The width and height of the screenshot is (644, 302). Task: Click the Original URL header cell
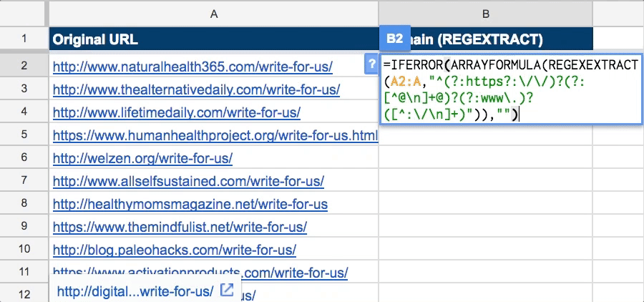[x=213, y=39]
